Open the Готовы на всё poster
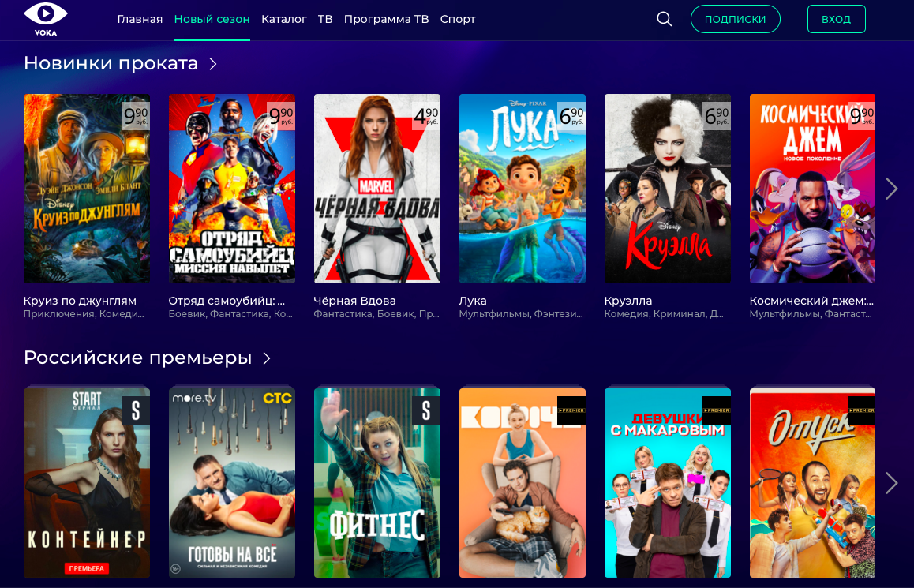Viewport: 914px width, 588px height. (232, 483)
